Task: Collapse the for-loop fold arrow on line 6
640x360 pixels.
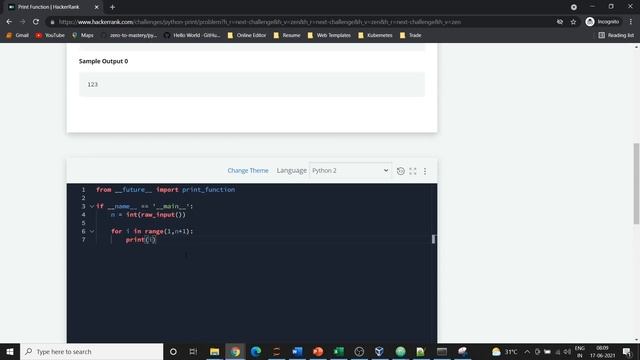Action: pyautogui.click(x=92, y=231)
